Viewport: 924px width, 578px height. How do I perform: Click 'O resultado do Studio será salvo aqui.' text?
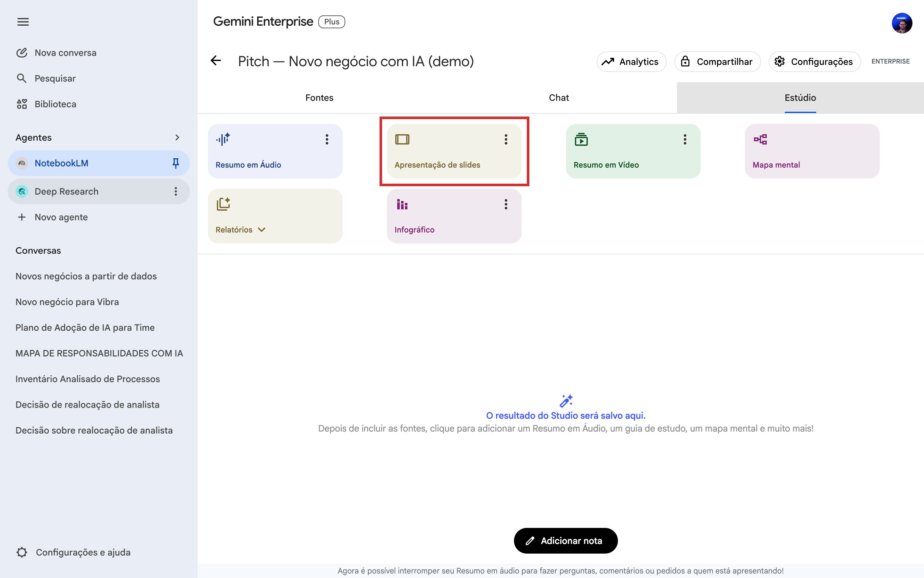point(566,416)
